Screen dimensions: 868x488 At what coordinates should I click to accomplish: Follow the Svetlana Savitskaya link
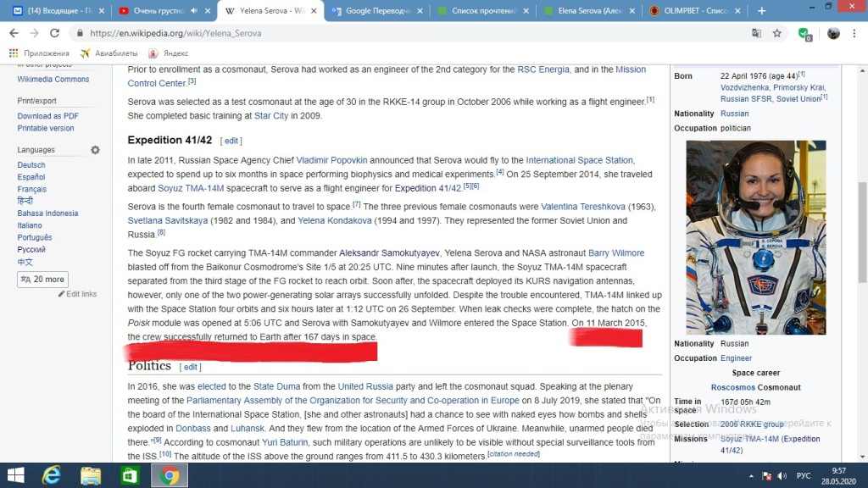click(168, 220)
